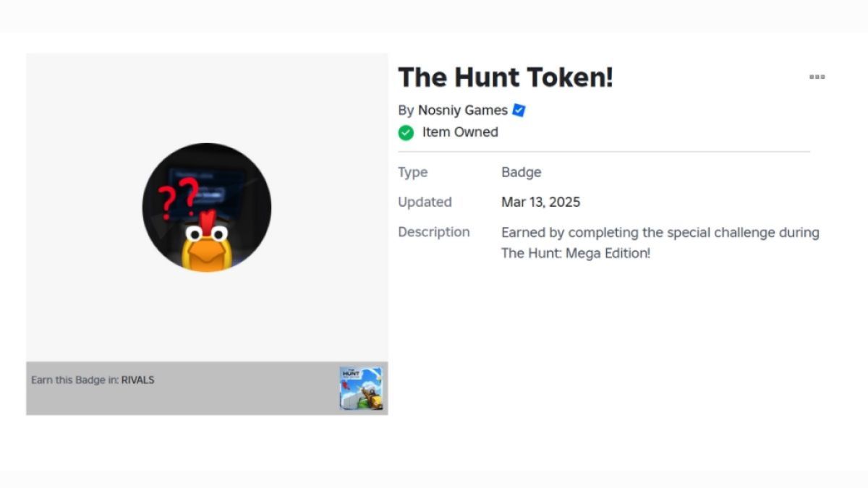868x488 pixels.
Task: Click the blue verified checkmark badge
Action: pos(519,111)
